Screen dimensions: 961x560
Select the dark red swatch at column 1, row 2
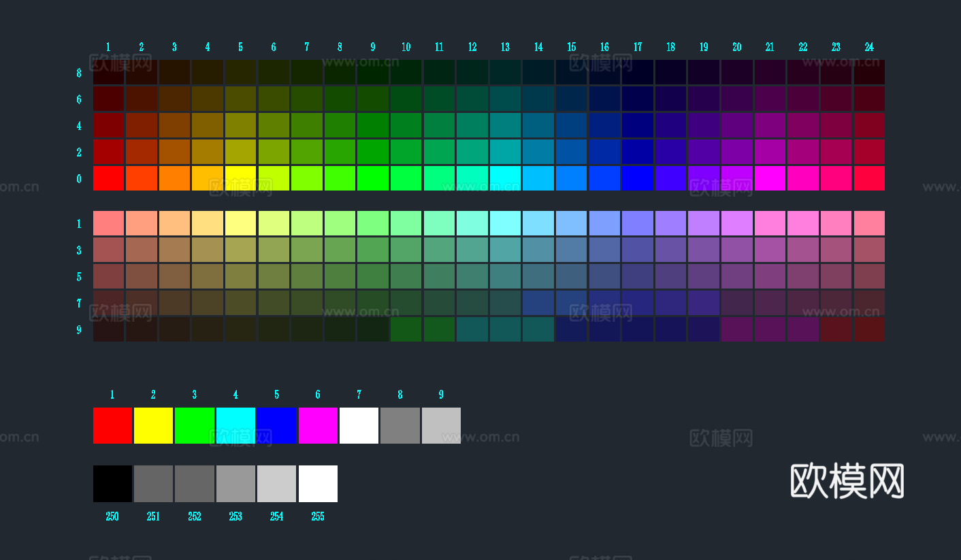click(108, 152)
